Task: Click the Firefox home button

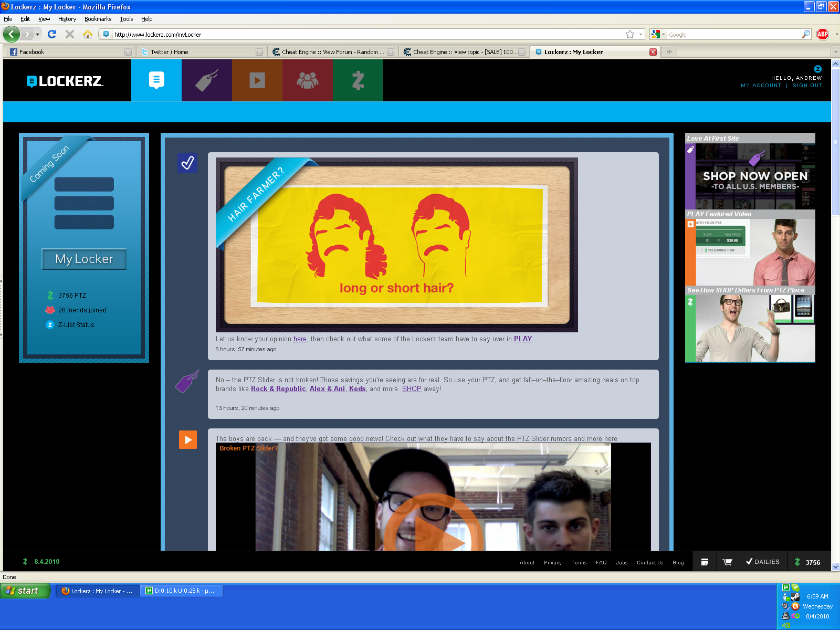Action: [x=88, y=34]
